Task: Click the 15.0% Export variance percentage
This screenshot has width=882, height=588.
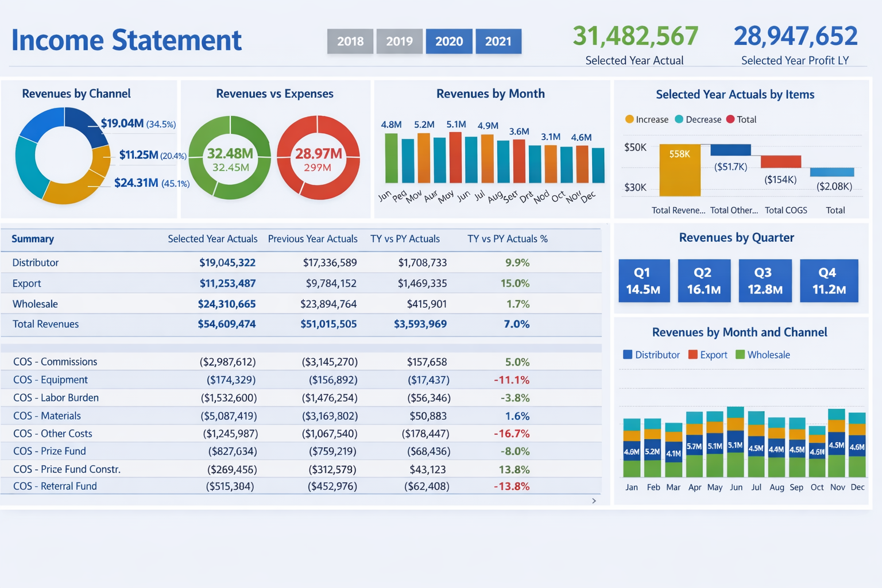Action: [x=515, y=283]
